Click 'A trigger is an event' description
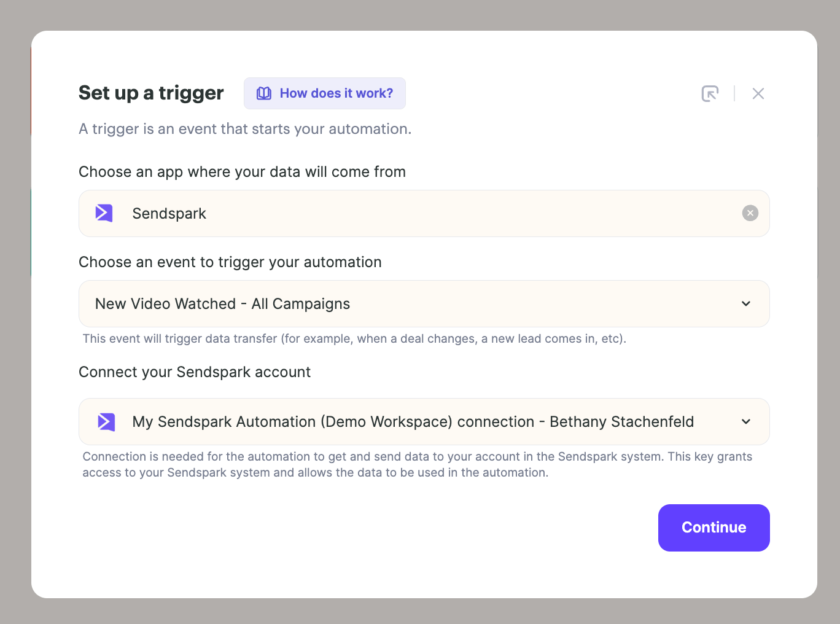The image size is (840, 624). pyautogui.click(x=245, y=129)
